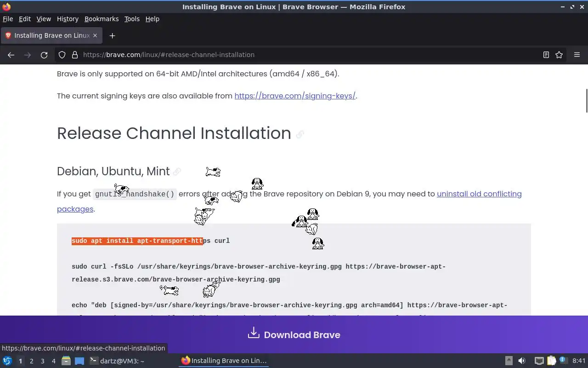This screenshot has height=368, width=588.
Task: Click the sudo curl -fsSLo command line
Action: coord(259,273)
